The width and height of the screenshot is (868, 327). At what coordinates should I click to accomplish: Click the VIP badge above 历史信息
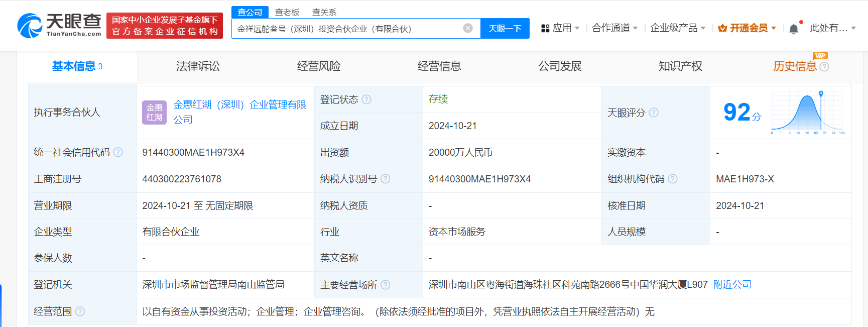pyautogui.click(x=820, y=55)
